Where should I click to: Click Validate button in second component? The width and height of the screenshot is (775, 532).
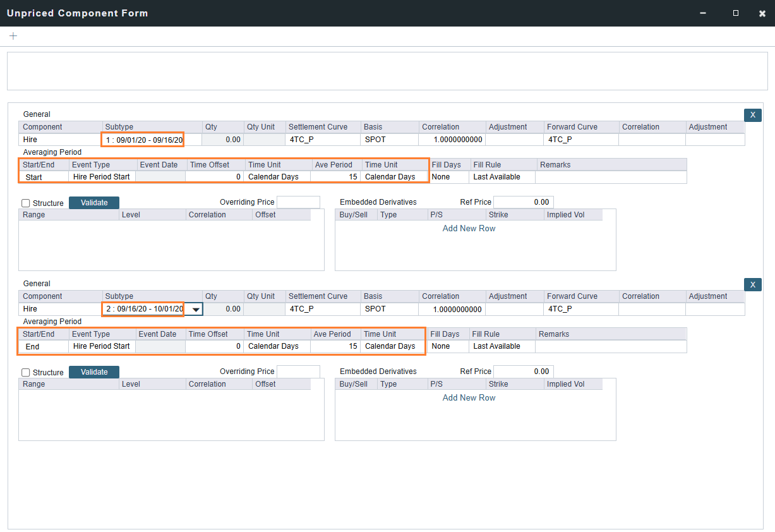pyautogui.click(x=94, y=372)
